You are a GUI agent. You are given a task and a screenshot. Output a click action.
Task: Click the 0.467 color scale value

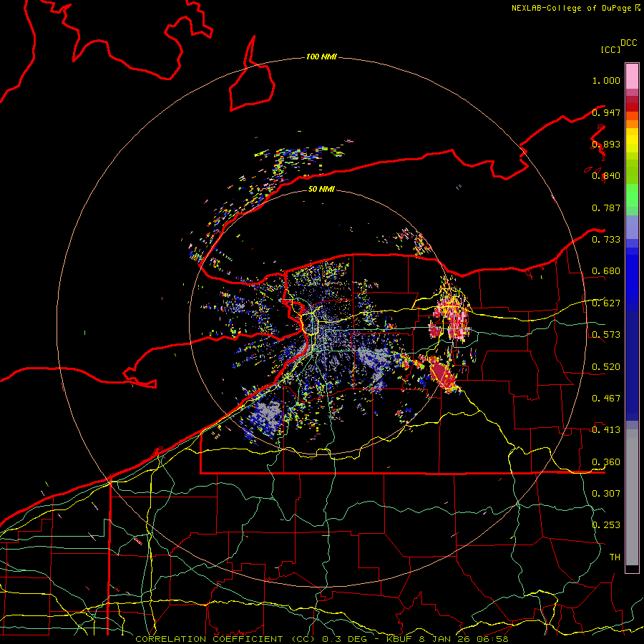606,399
